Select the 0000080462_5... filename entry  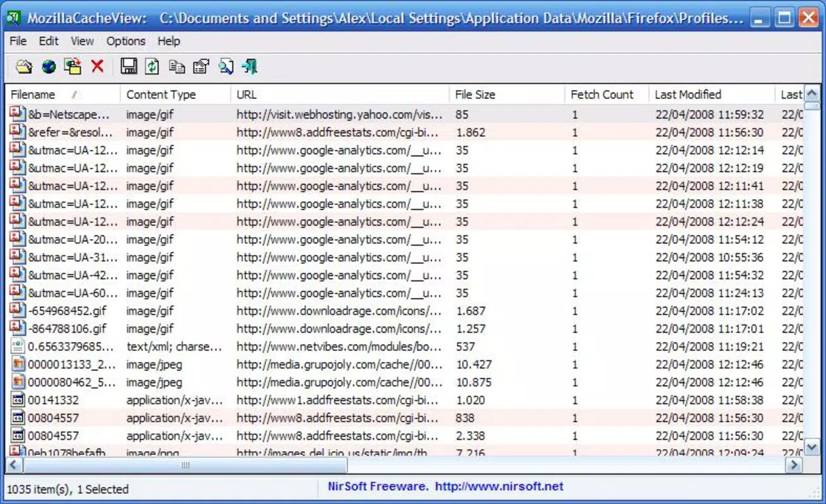coord(73,382)
